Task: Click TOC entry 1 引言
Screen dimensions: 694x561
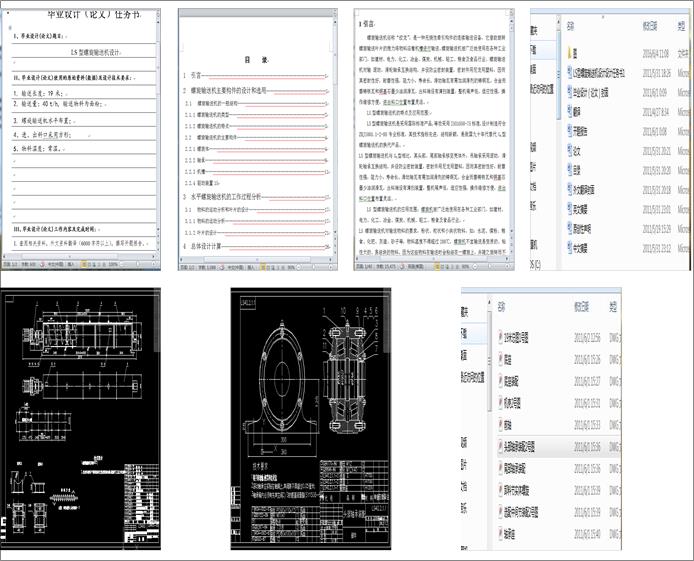Action: coord(255,76)
